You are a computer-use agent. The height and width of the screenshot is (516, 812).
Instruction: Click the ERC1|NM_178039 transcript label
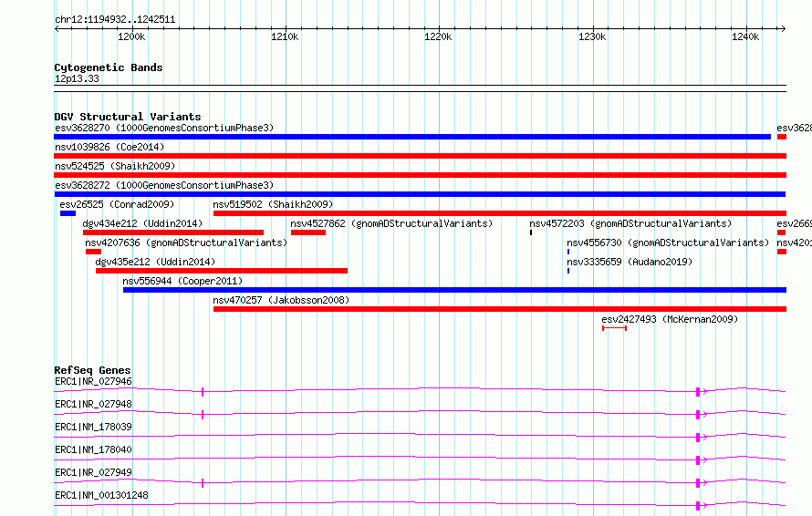pos(93,427)
